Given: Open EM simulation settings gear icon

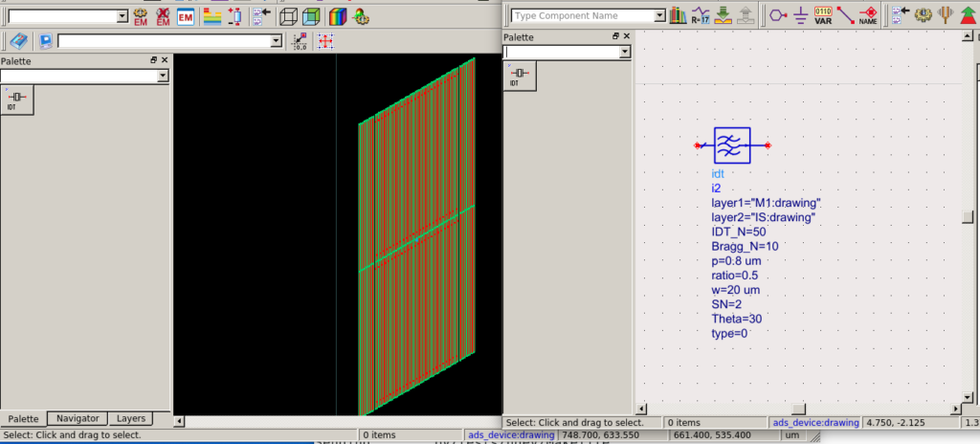Looking at the screenshot, I should 141,16.
